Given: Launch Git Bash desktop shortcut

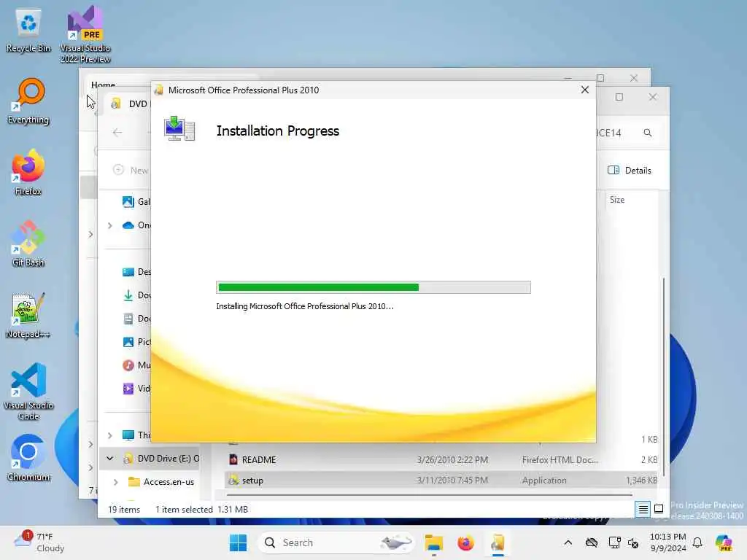Looking at the screenshot, I should coord(28,244).
